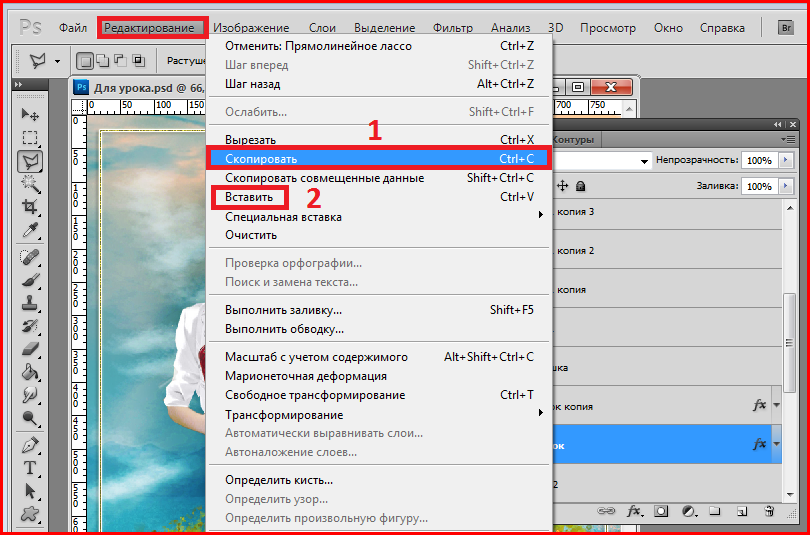Image resolution: width=810 pixels, height=535 pixels.
Task: Select the 'копия 2' layer
Action: [x=667, y=250]
